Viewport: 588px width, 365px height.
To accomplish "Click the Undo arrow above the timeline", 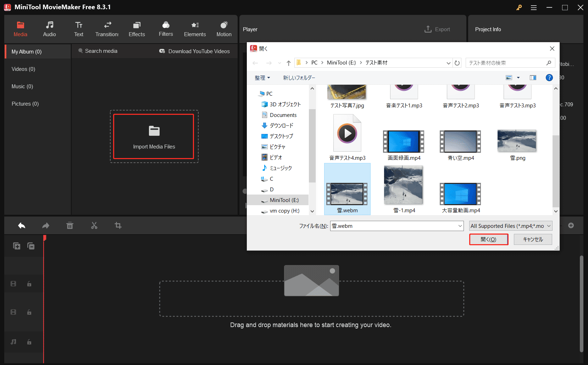I will click(21, 225).
